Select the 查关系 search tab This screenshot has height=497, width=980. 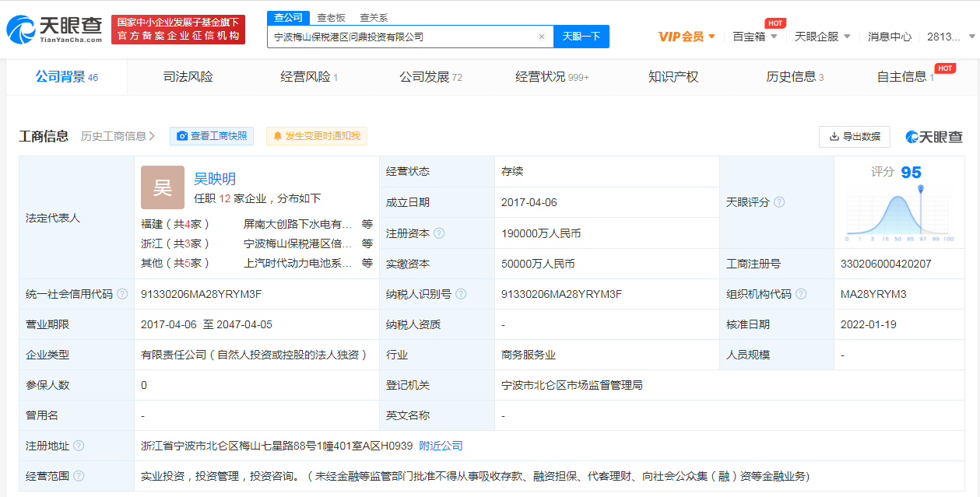coord(374,17)
